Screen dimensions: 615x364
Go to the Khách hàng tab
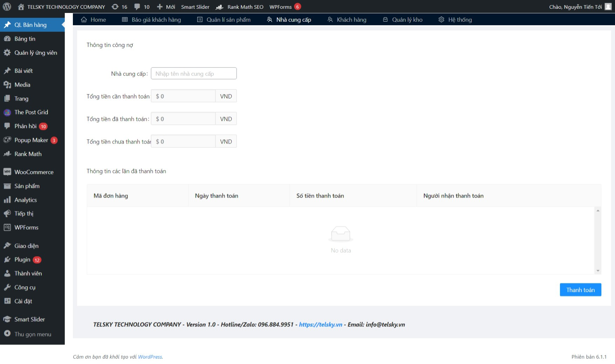click(347, 20)
